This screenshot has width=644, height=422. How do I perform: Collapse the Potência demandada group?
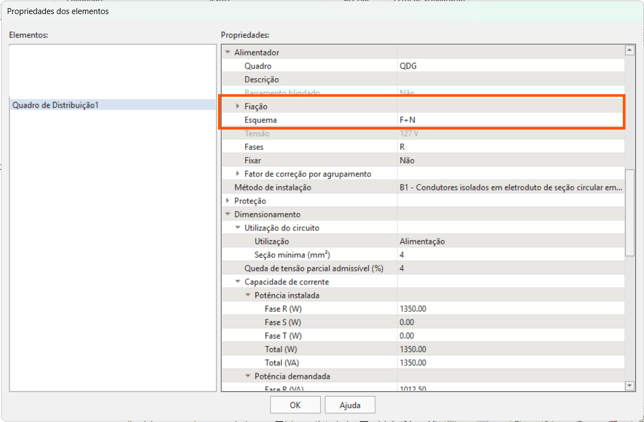coord(248,377)
